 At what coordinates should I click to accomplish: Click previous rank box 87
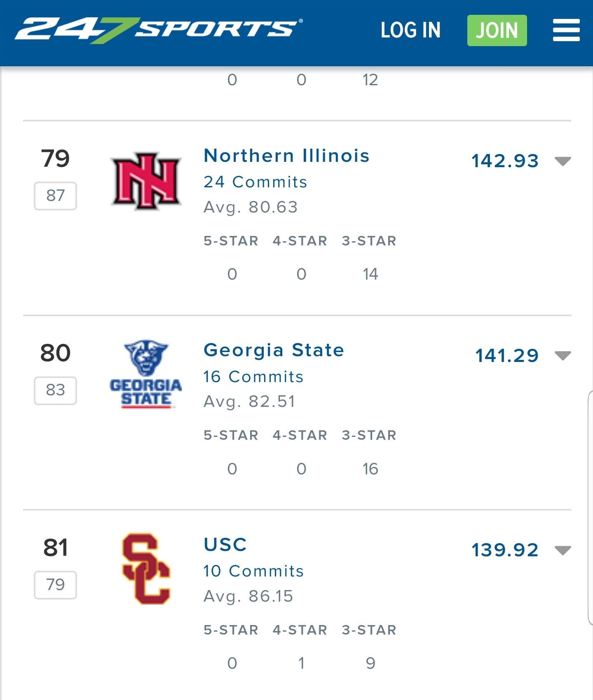pyautogui.click(x=55, y=196)
